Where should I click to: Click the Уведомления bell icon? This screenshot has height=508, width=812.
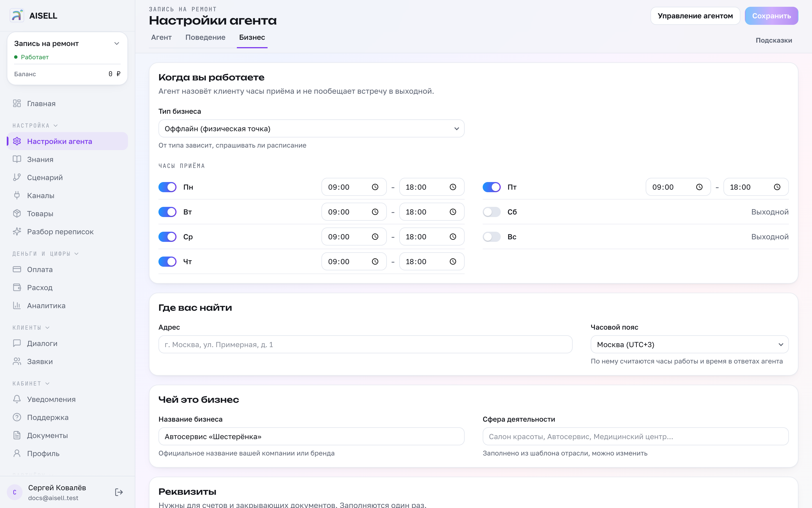(x=17, y=399)
